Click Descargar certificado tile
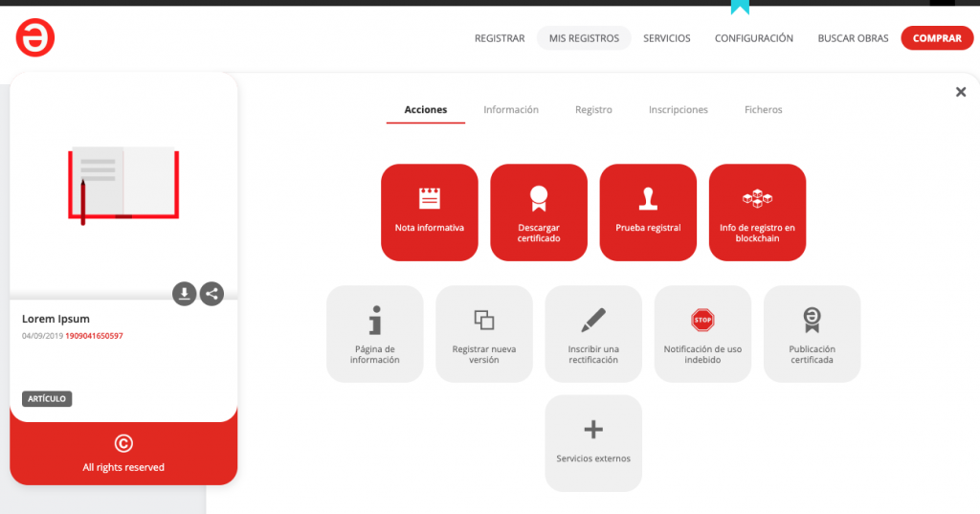Screen dimensions: 980x514 539,212
